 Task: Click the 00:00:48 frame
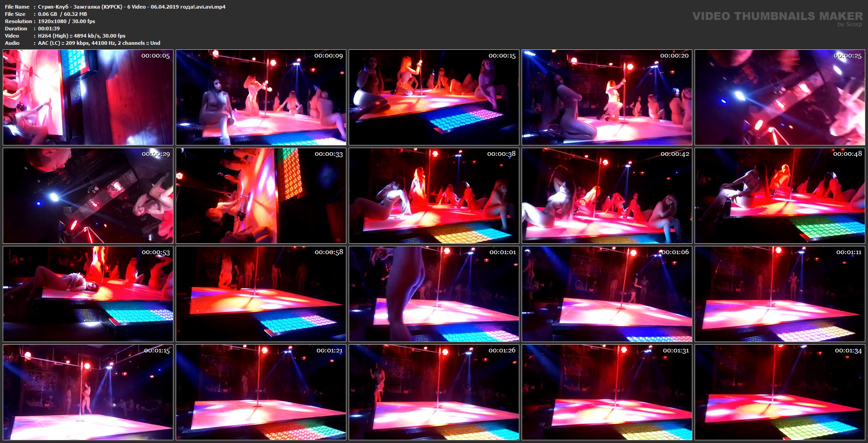point(780,196)
